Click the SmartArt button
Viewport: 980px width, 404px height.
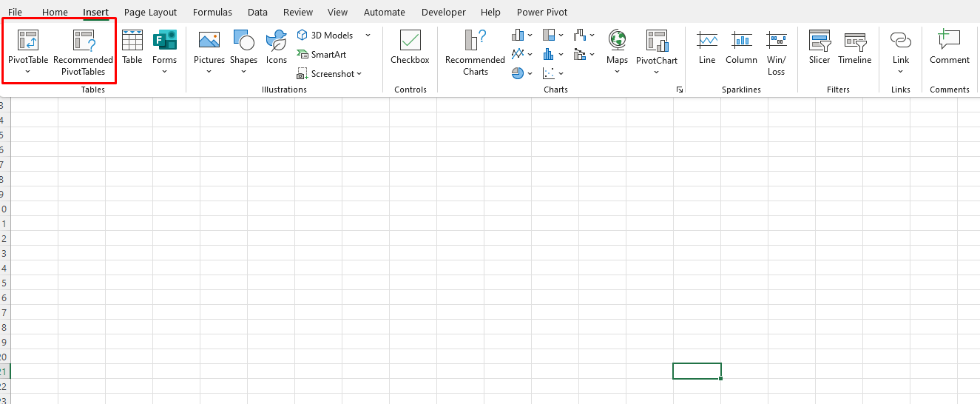[322, 55]
